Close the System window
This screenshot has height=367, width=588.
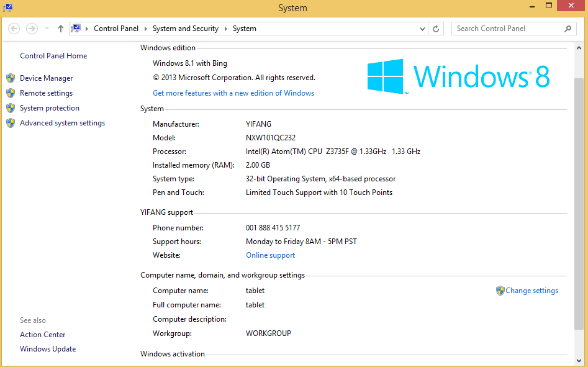coord(571,6)
